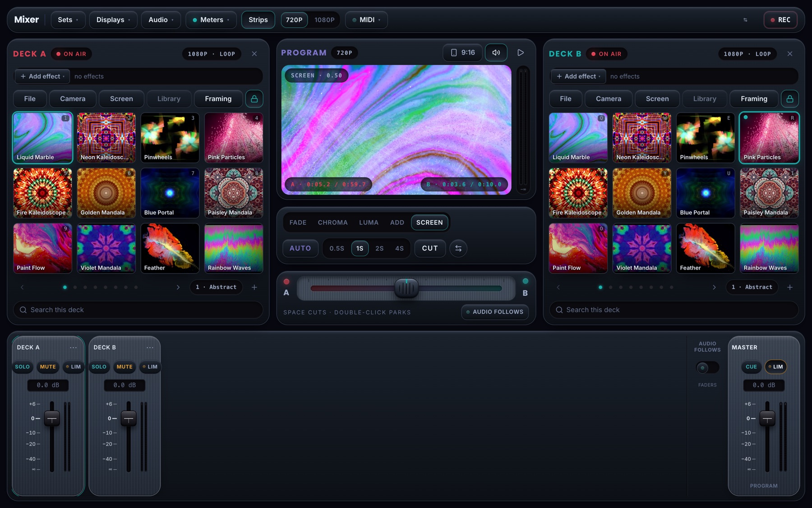Screen dimensions: 812x508
Task: Open Deck A strip more options
Action: coord(73,347)
